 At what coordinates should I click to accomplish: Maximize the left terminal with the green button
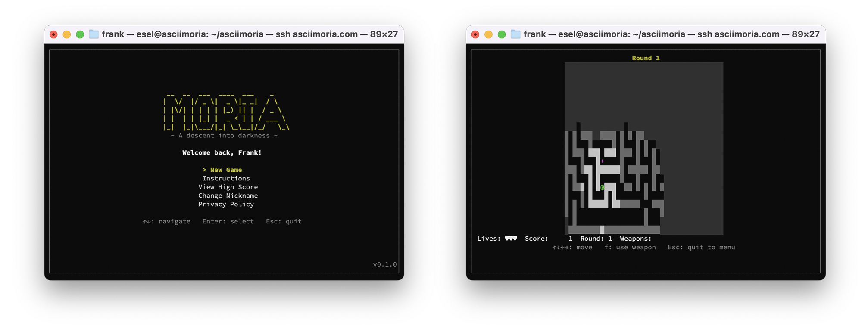[80, 34]
